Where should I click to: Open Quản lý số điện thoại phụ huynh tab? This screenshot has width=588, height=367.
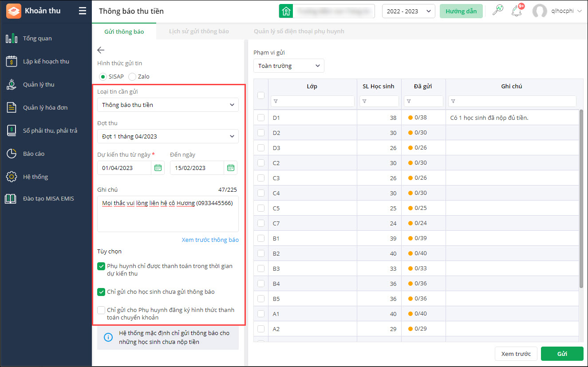click(x=299, y=32)
